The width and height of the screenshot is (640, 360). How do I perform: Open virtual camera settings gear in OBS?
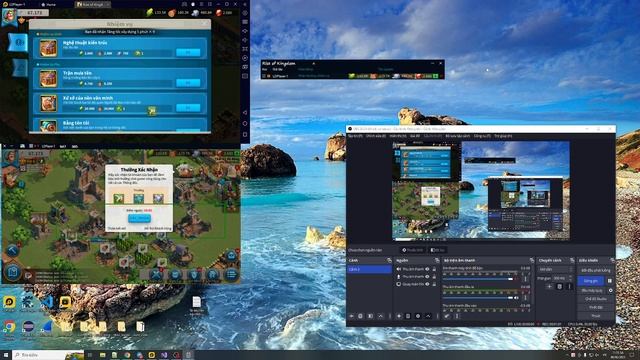610,291
